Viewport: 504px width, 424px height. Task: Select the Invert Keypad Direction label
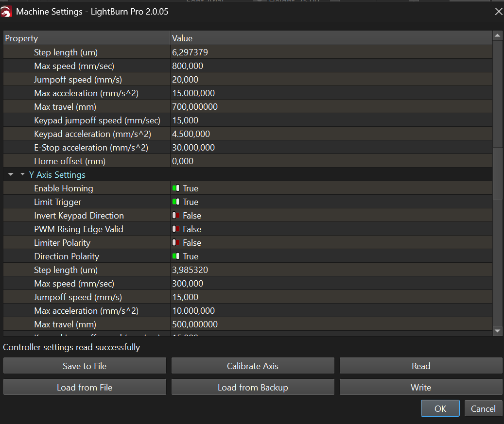pyautogui.click(x=79, y=216)
